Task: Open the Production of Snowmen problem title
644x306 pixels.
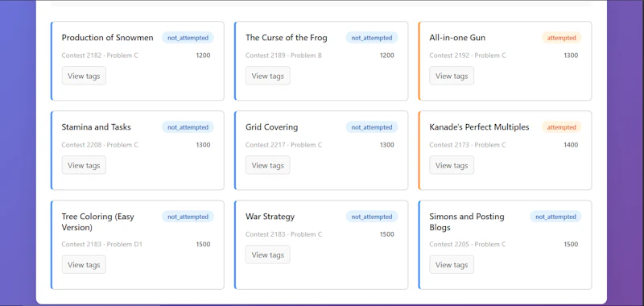Action: point(107,38)
